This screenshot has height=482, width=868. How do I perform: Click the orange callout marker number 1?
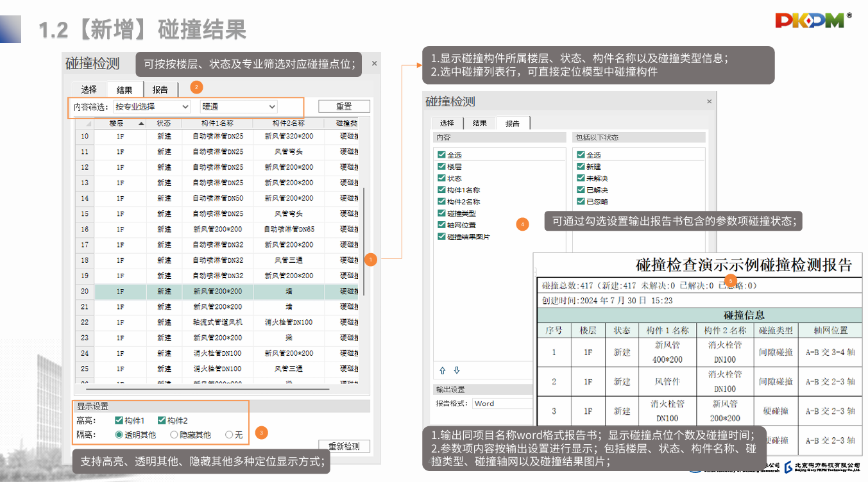pos(370,259)
